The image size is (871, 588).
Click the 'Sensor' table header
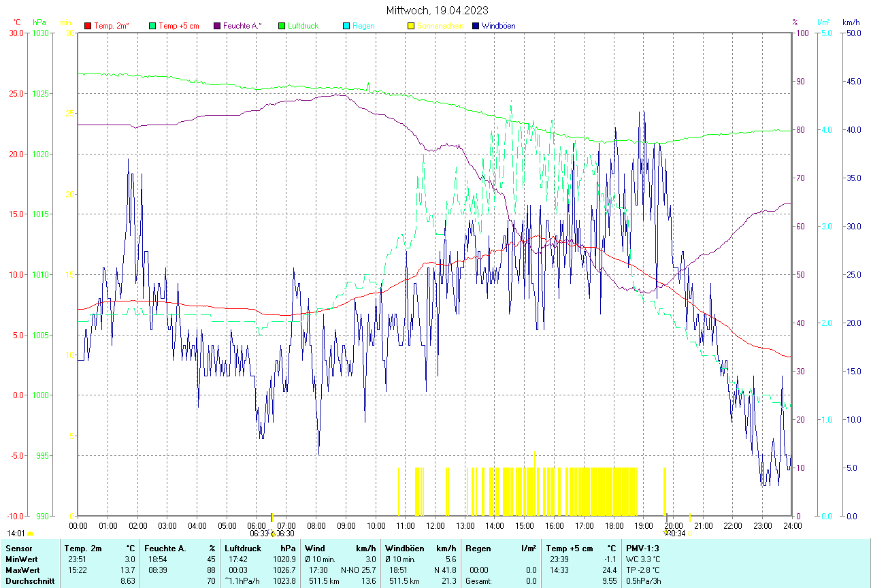tap(18, 548)
